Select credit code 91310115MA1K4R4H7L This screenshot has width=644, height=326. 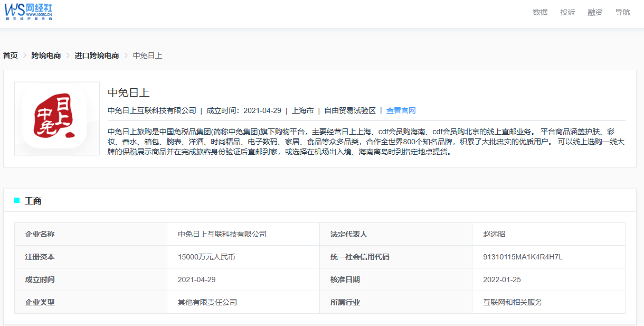pyautogui.click(x=548, y=257)
